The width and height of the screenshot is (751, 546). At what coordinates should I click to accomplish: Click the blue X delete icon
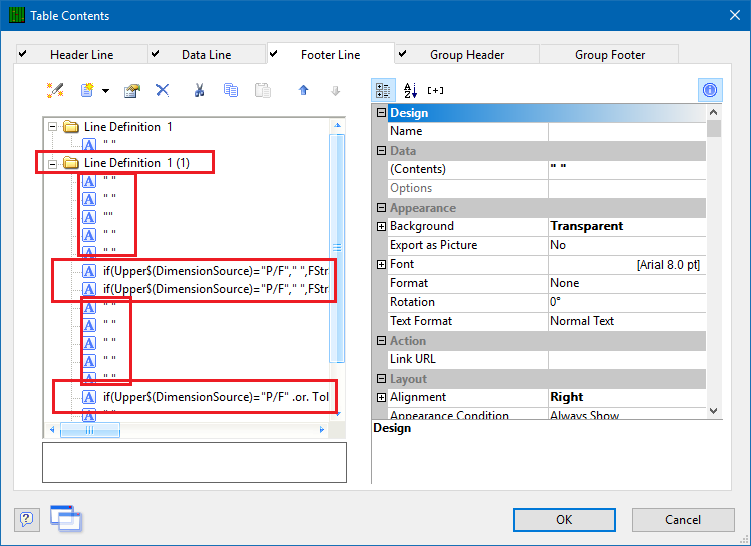click(162, 90)
